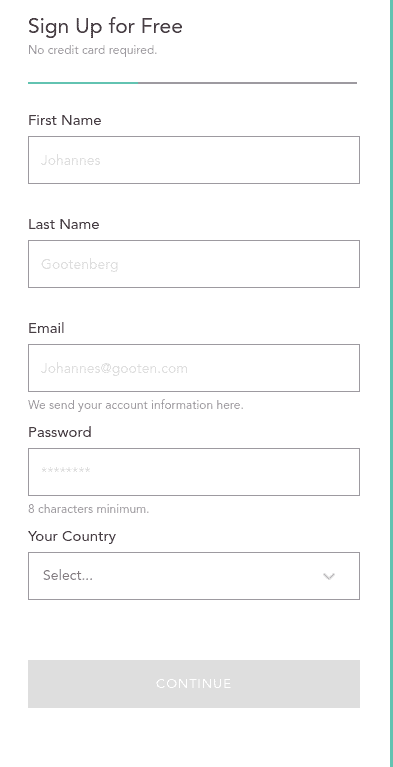Click the '8 characters minimum.' hint
393x767 pixels.
(89, 509)
